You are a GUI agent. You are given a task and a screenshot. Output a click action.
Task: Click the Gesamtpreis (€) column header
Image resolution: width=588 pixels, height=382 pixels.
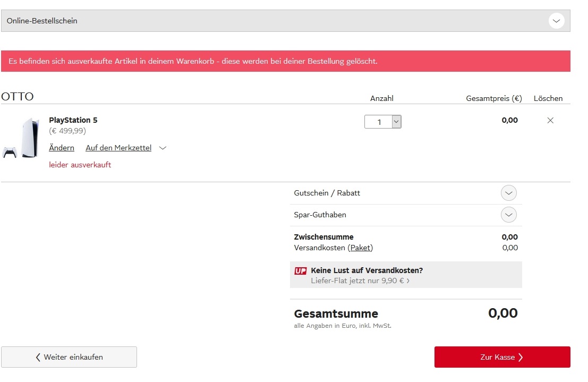[494, 98]
